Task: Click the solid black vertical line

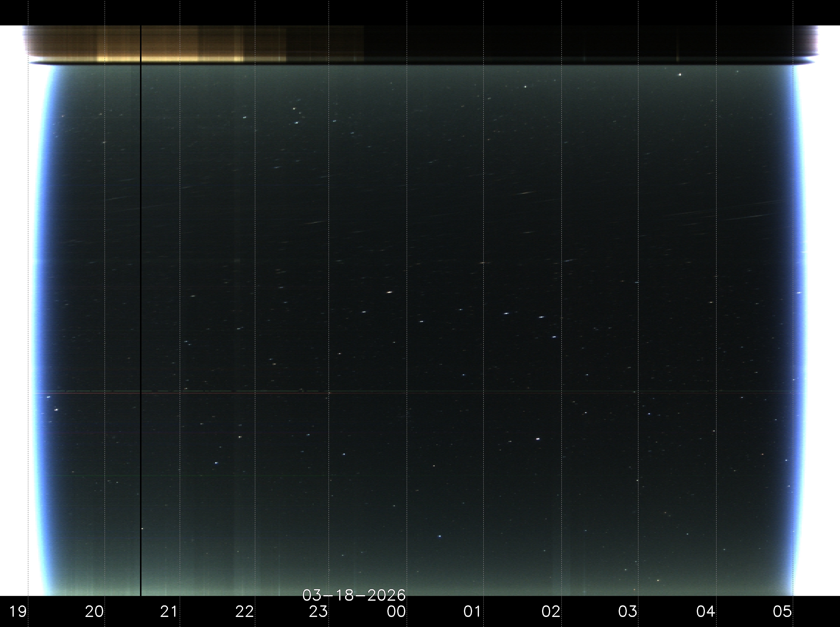Action: [x=141, y=304]
